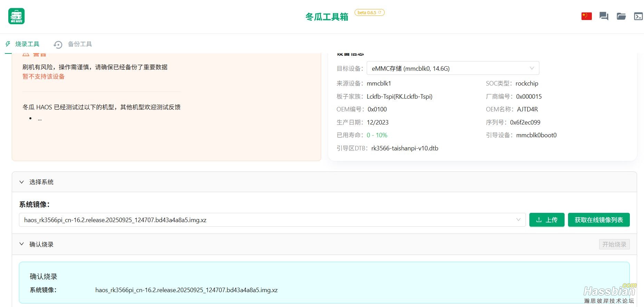Click the lightning bolt burn tool icon
The image size is (644, 307).
[8, 44]
